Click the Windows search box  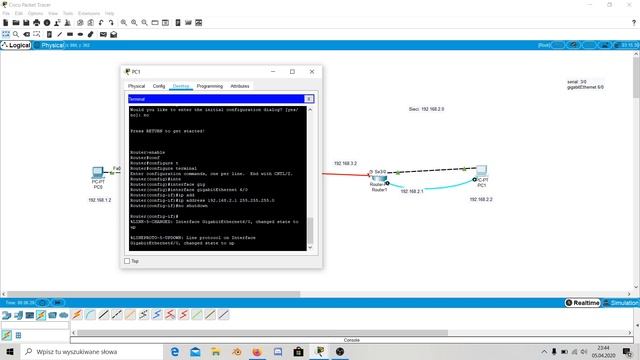click(x=92, y=351)
